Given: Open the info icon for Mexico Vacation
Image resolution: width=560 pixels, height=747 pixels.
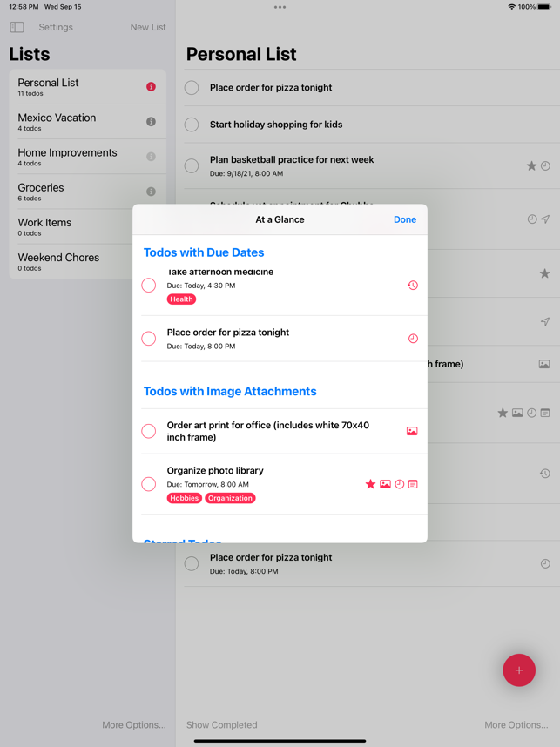Looking at the screenshot, I should click(151, 122).
